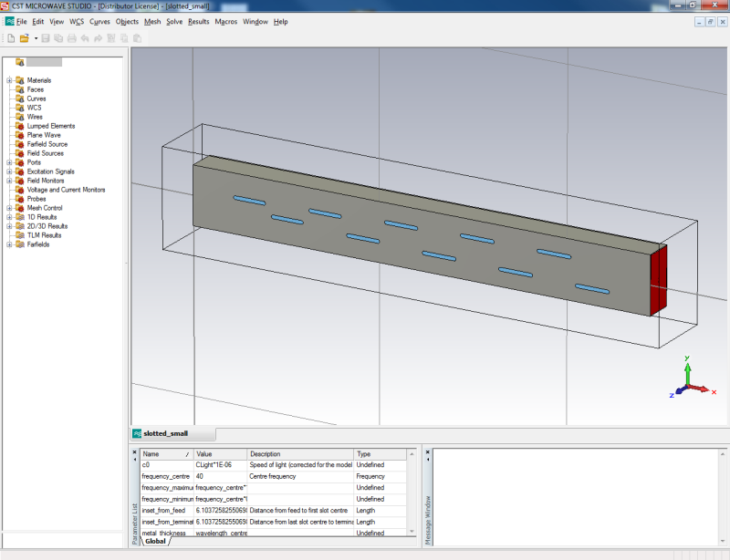This screenshot has height=560, width=730.
Task: Click the Description column header
Action: coord(300,454)
